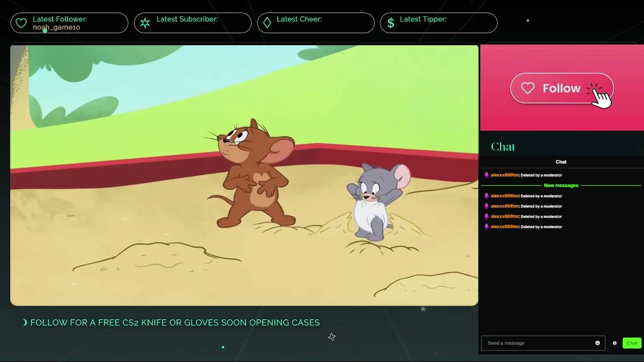Click the Latest Follower: label
This screenshot has width=644, height=362.
60,19
